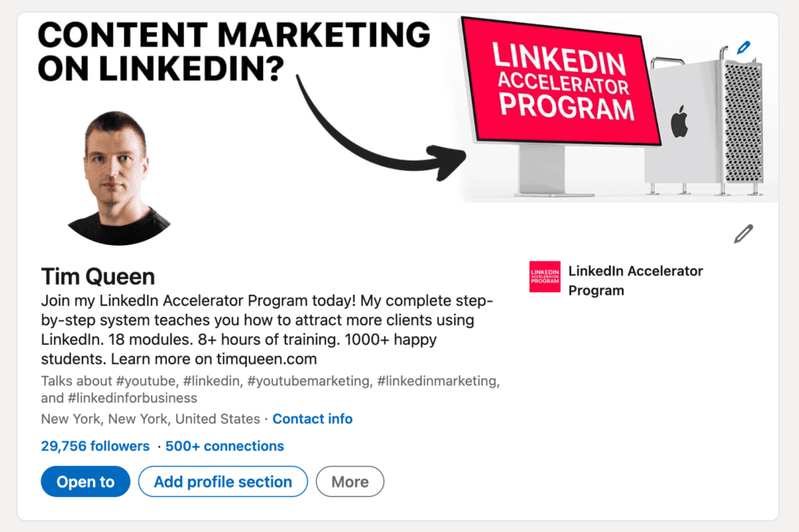Click the New York, United States location text
The image size is (799, 532).
click(x=150, y=419)
